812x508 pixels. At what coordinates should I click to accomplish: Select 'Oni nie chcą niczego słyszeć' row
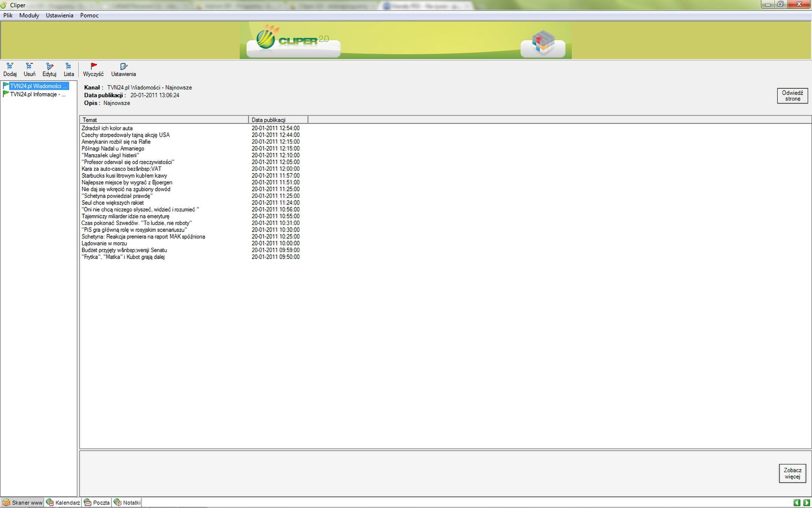(140, 209)
